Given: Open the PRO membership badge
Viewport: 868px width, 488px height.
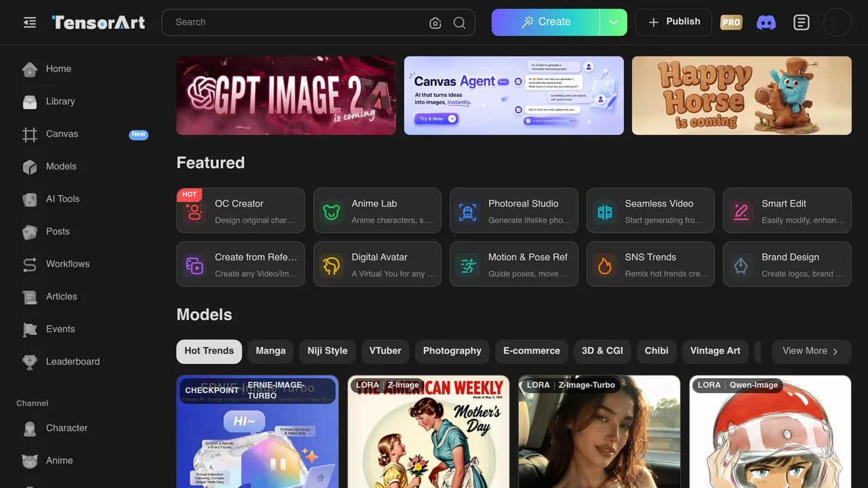Looking at the screenshot, I should coord(731,22).
